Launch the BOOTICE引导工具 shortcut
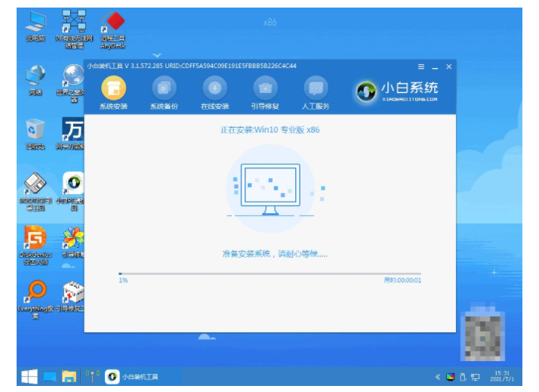This screenshot has height=392, width=539. [x=35, y=192]
